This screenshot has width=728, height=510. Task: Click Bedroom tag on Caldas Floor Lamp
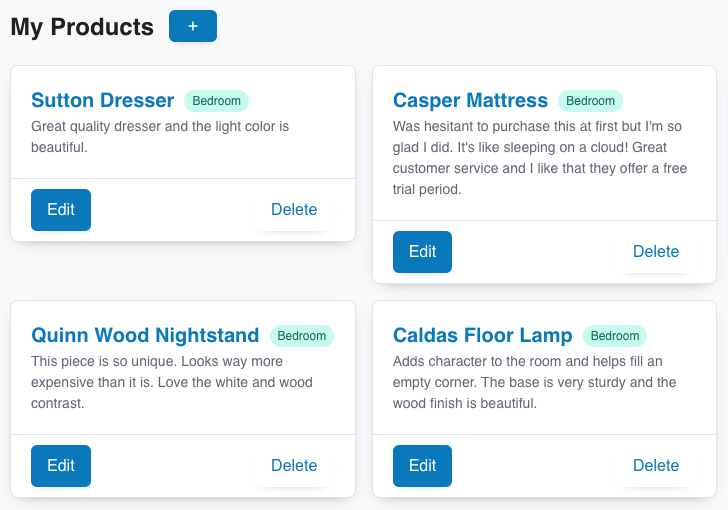(x=615, y=336)
